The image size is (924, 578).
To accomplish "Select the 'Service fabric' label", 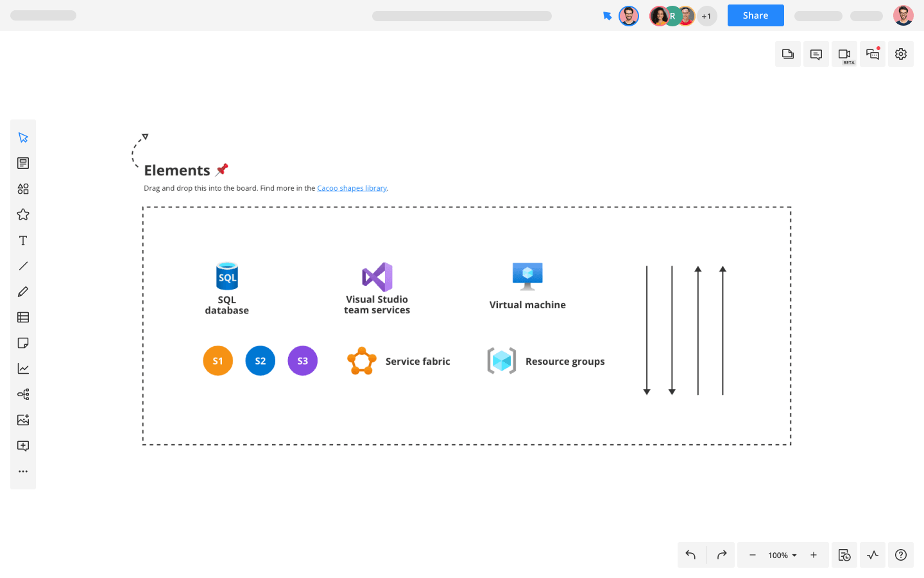I will 418,362.
